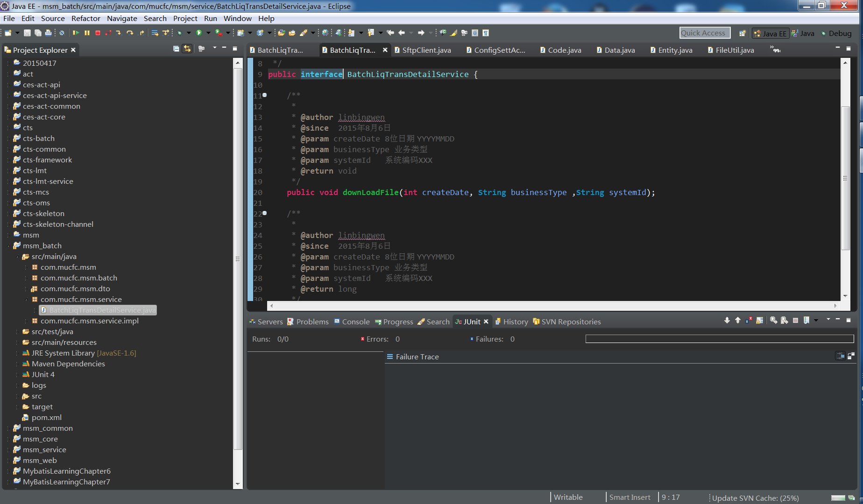Image resolution: width=863 pixels, height=504 pixels.
Task: Collapse the msm_batch project node
Action: [x=9, y=245]
